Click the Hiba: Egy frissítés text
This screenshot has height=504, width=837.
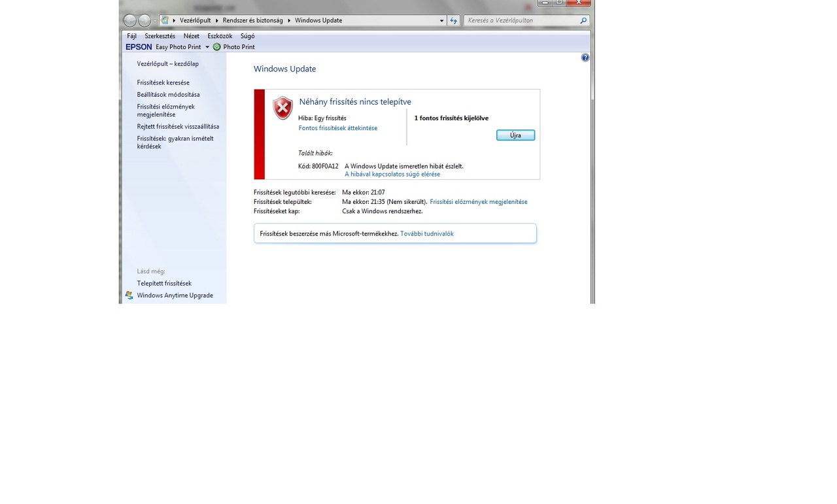pos(322,118)
